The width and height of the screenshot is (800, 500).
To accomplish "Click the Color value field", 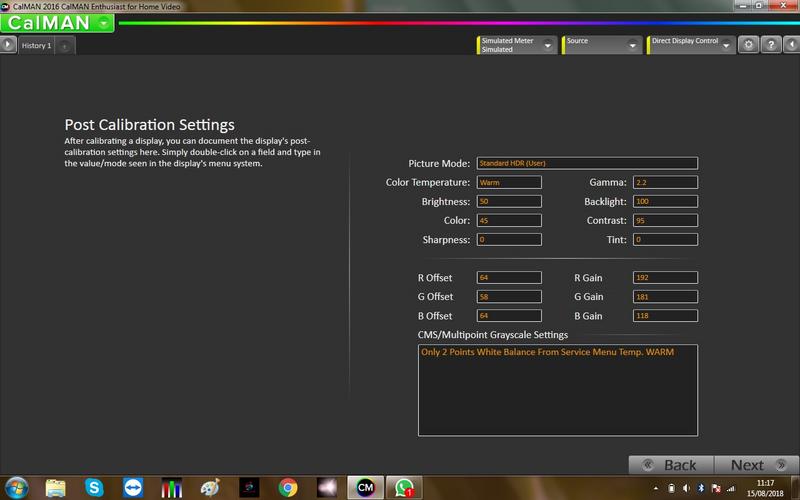I will point(509,220).
